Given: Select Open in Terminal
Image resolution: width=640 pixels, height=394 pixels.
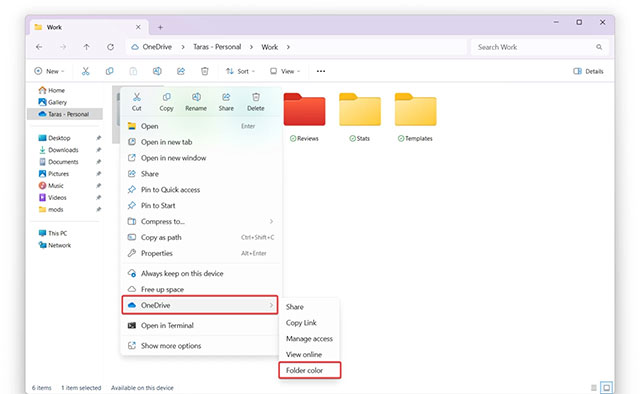Looking at the screenshot, I should pos(200,325).
